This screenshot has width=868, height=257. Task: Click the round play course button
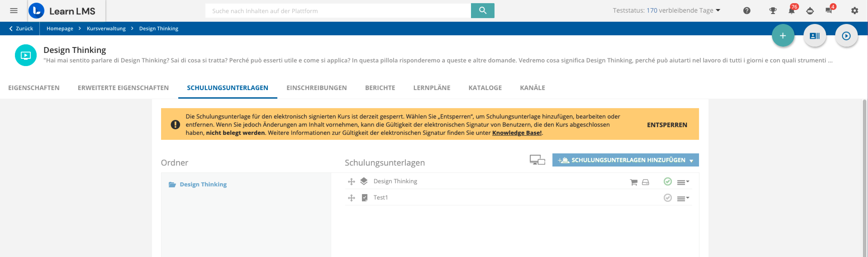846,36
